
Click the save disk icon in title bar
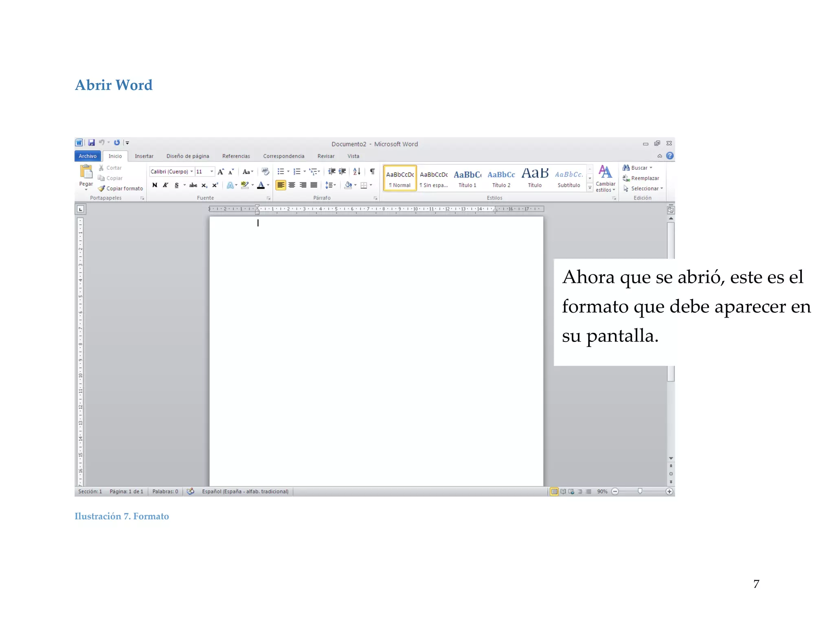click(92, 142)
